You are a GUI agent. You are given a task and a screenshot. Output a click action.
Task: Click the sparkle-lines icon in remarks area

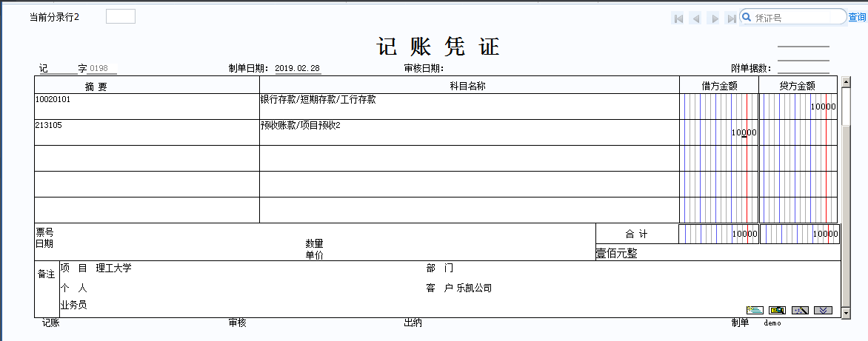tap(755, 309)
